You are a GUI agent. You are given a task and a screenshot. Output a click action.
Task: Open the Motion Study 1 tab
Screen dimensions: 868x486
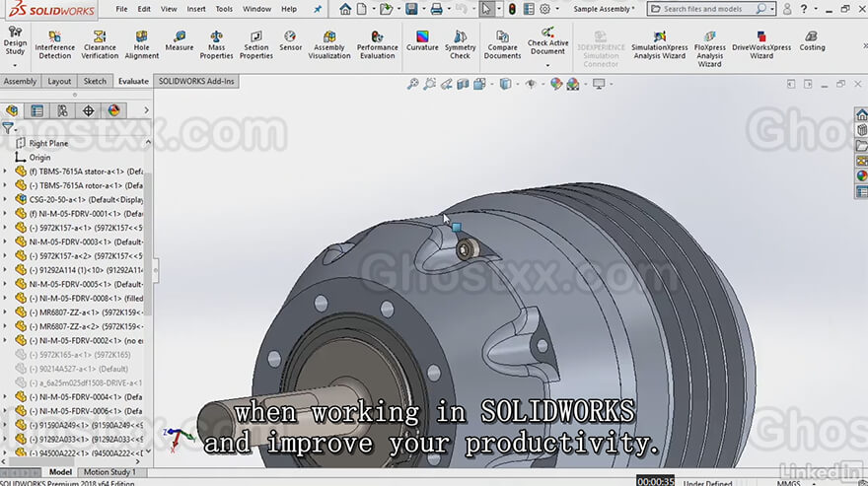(x=109, y=472)
